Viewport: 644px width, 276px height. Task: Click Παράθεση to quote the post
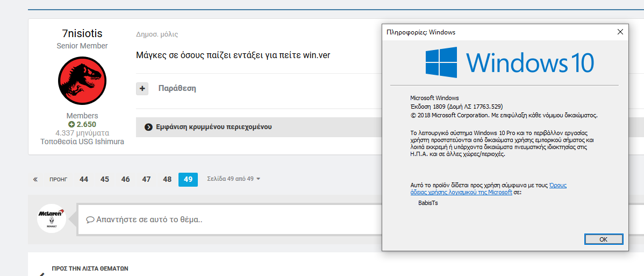click(x=177, y=88)
